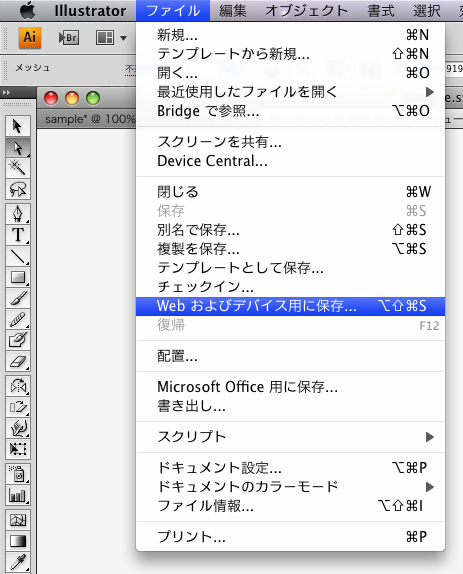Choose Bridge で参照...
This screenshot has width=463, height=574.
tap(291, 111)
